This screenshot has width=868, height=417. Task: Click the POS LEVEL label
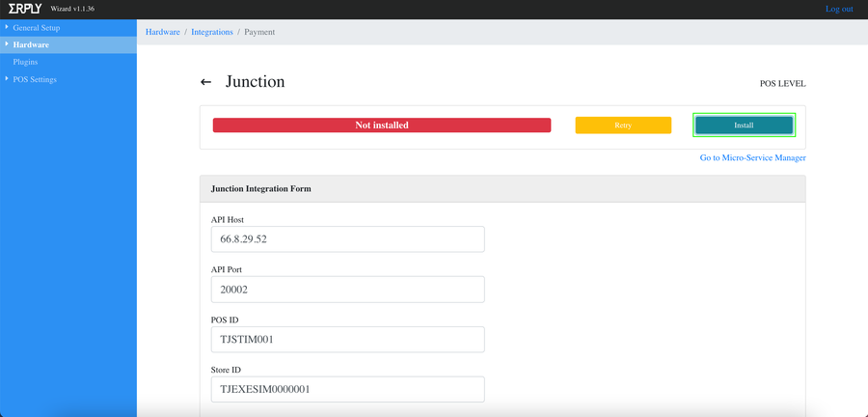783,84
